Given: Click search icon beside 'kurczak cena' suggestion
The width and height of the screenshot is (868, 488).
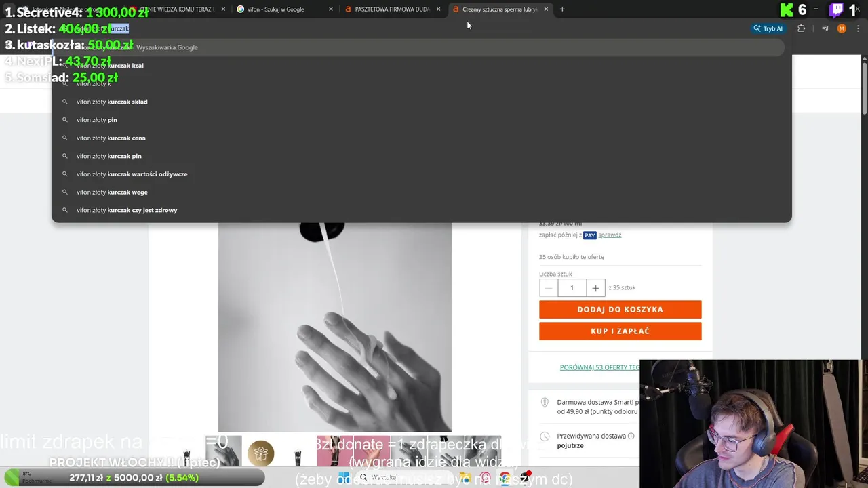Looking at the screenshot, I should coord(65,138).
